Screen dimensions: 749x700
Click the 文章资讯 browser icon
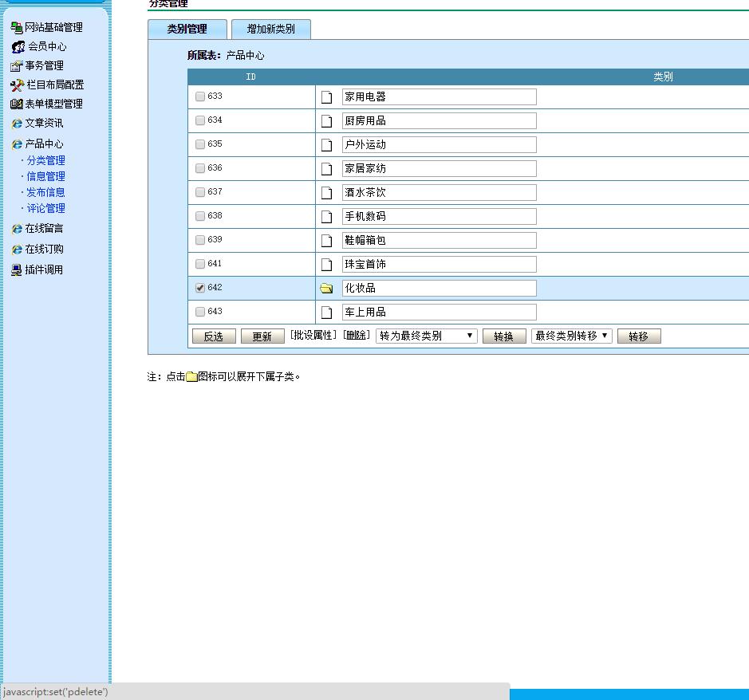pos(18,124)
